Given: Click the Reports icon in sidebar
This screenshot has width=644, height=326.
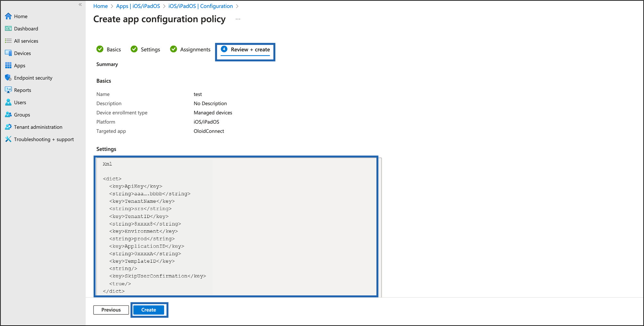Looking at the screenshot, I should point(8,90).
